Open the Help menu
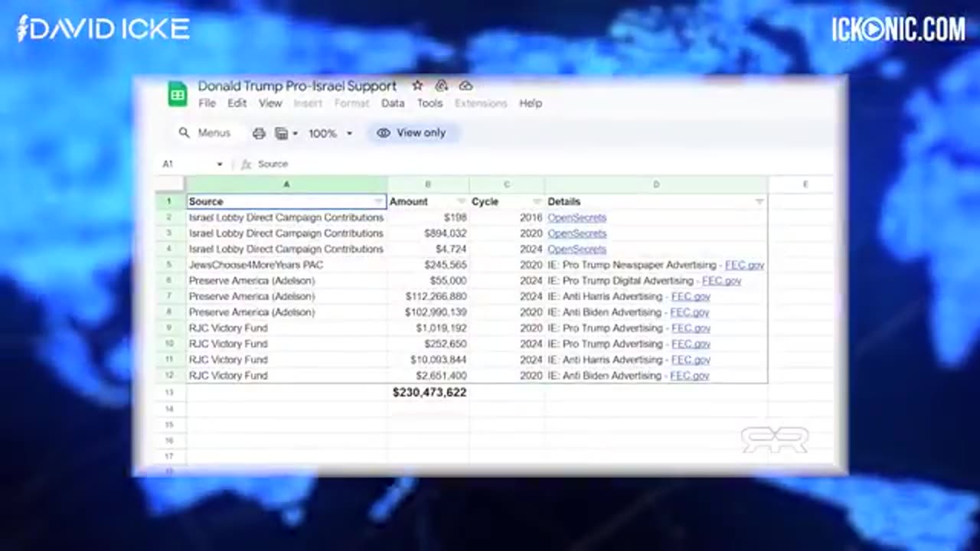Screen dimensions: 980x551 531,103
